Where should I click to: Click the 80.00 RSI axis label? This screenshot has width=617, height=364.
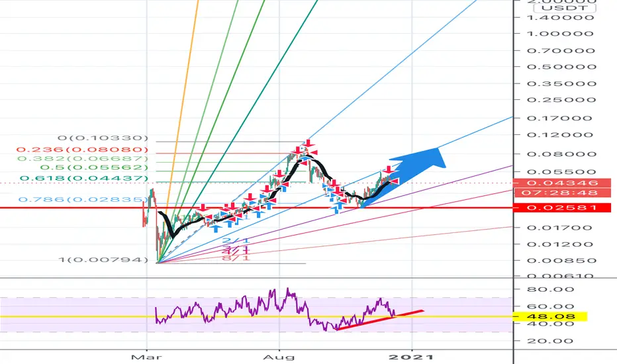551,290
